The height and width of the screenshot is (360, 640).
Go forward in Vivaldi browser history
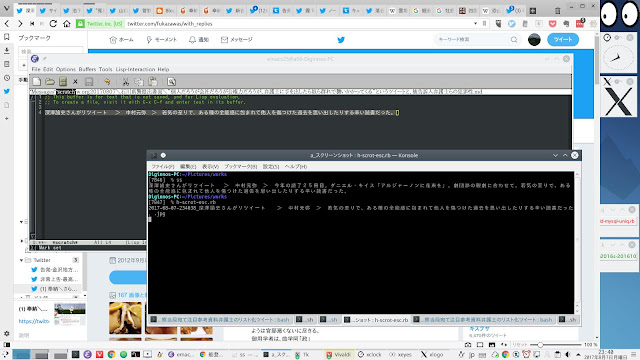pyautogui.click(x=20, y=24)
